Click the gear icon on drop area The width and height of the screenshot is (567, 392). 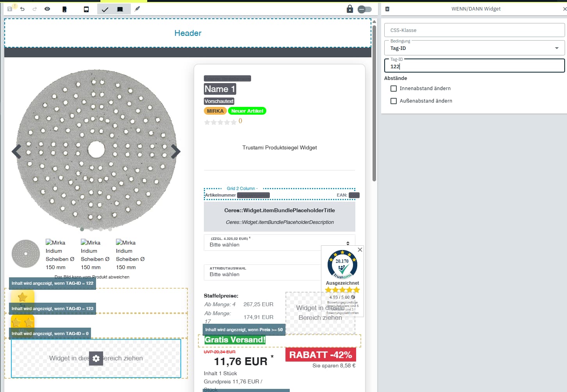click(96, 358)
